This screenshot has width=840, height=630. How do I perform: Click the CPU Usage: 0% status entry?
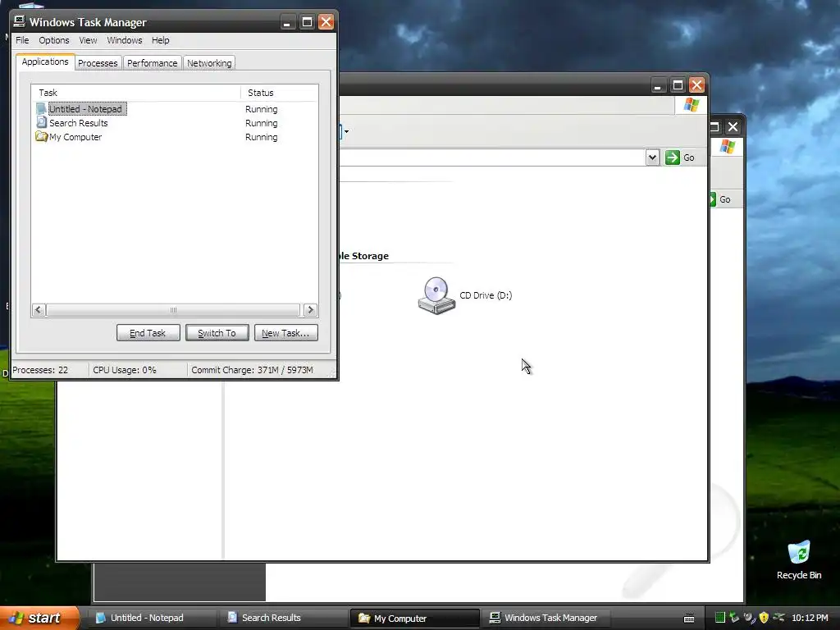137,370
